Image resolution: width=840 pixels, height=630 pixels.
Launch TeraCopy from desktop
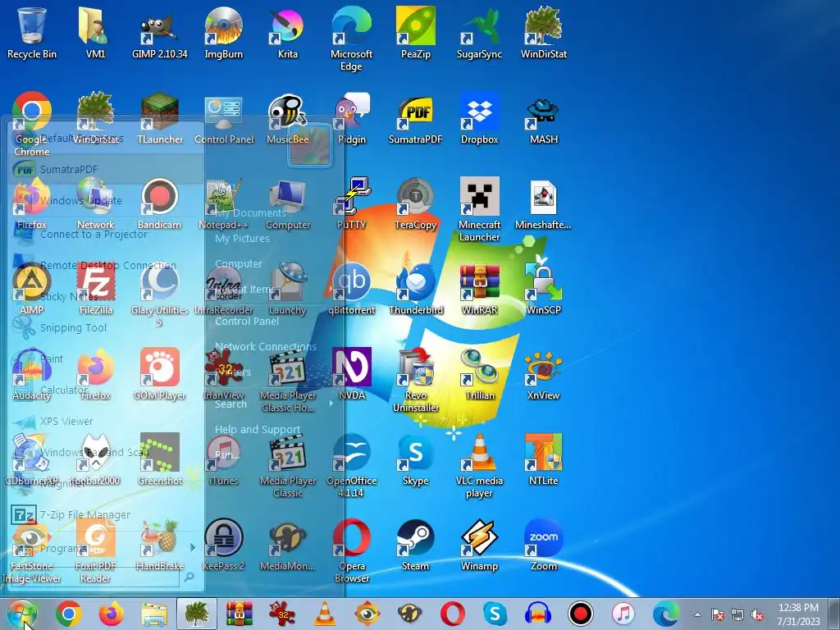[416, 203]
